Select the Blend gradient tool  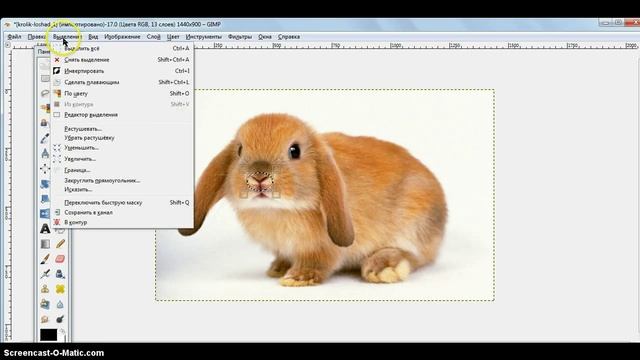(45, 244)
